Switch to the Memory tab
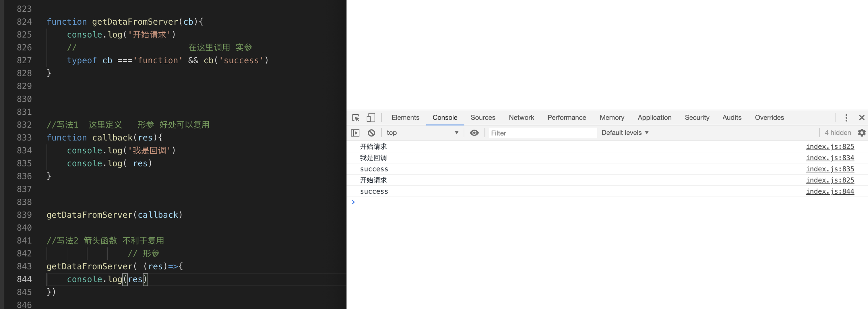The image size is (868, 309). (612, 118)
